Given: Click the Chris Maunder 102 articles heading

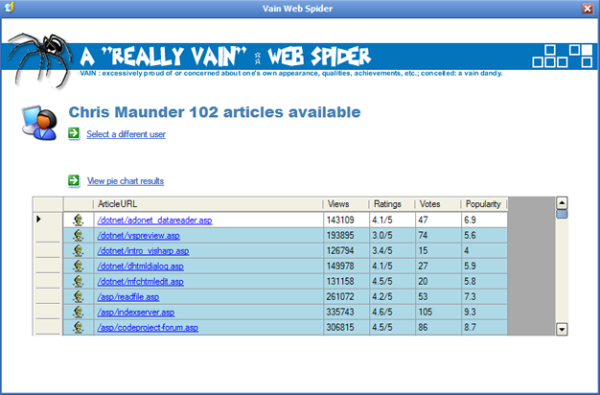Looking at the screenshot, I should tap(215, 112).
